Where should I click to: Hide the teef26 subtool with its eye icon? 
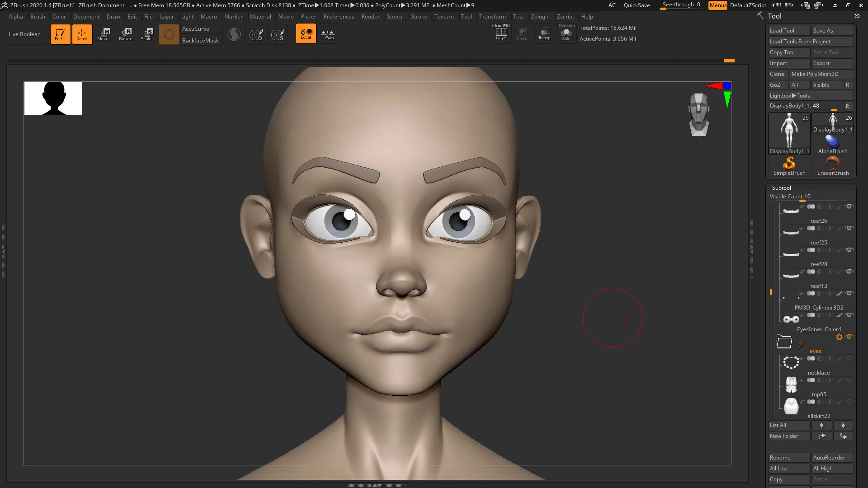tap(850, 206)
